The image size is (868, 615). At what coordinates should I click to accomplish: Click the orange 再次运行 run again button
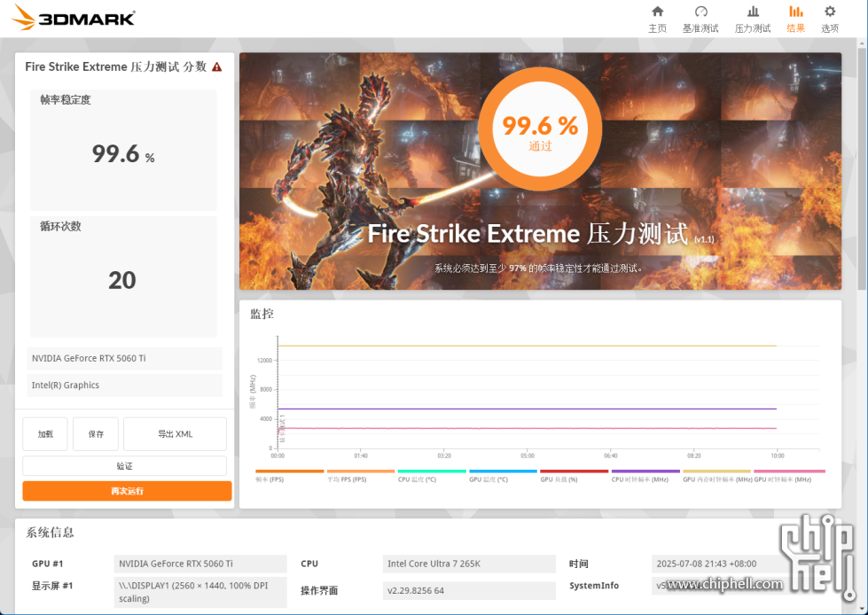click(x=127, y=491)
